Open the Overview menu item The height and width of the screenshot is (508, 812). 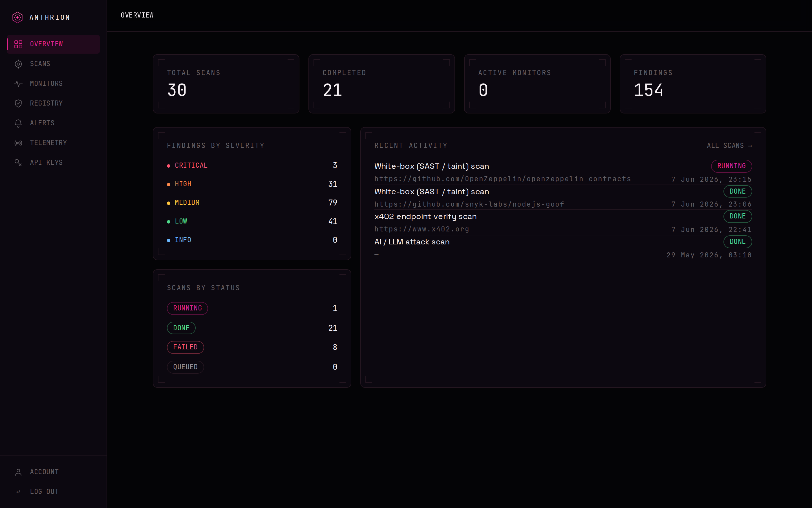[53, 44]
